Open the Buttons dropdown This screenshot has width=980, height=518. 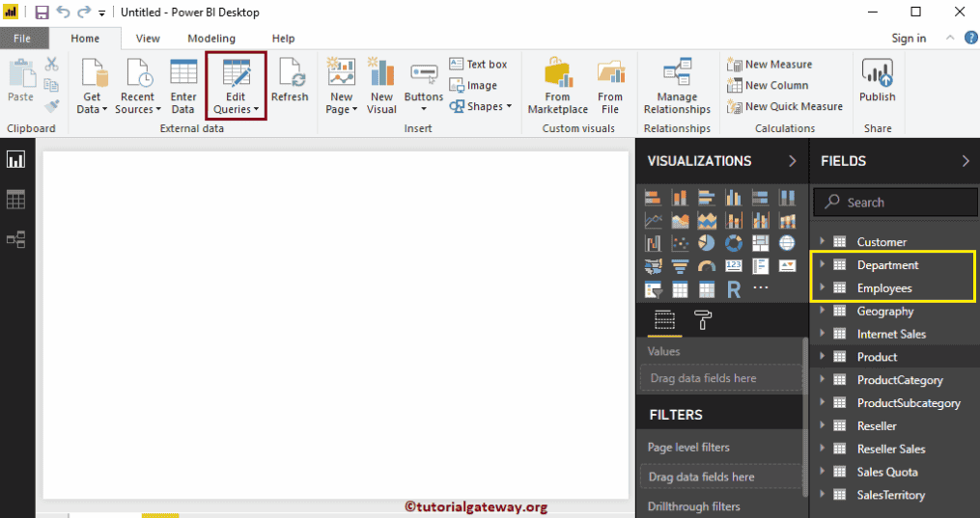424,87
